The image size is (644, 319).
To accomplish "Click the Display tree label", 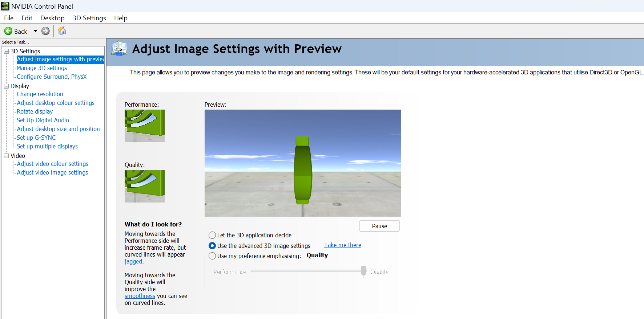I will coord(20,86).
